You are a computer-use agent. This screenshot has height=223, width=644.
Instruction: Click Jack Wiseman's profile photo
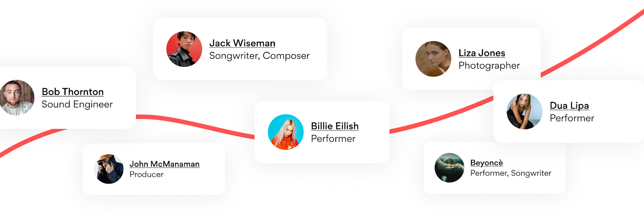184,49
